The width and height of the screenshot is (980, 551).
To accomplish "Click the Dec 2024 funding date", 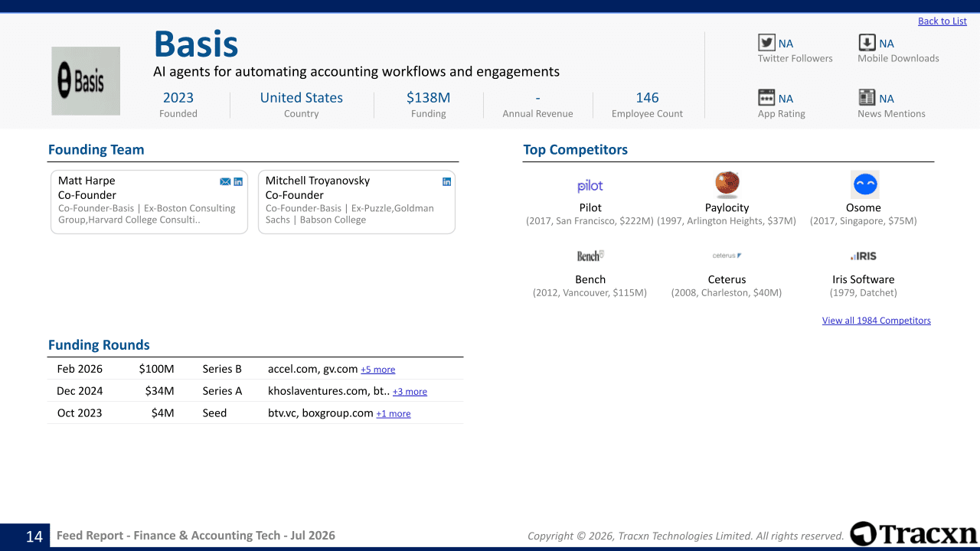I will click(x=80, y=391).
